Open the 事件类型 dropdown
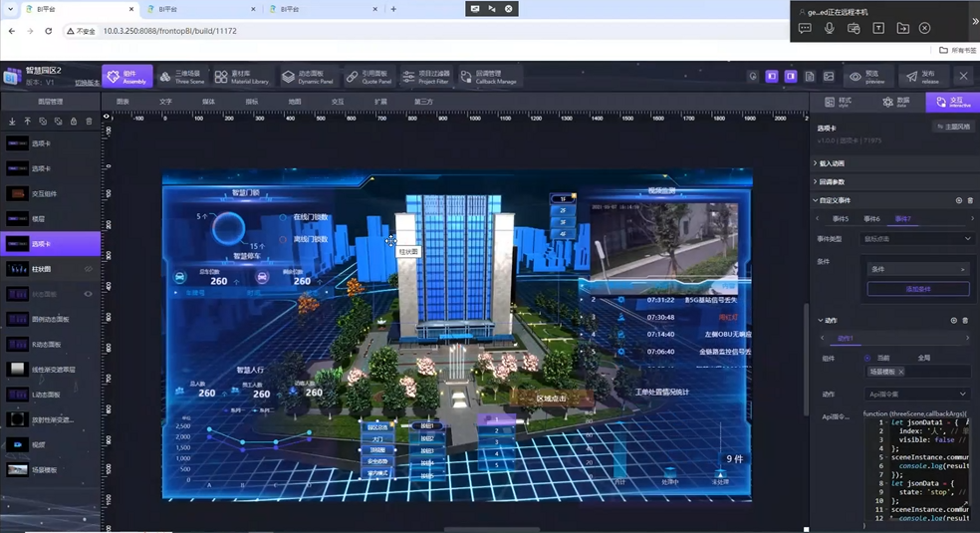Viewport: 980px width, 533px height. pos(916,239)
